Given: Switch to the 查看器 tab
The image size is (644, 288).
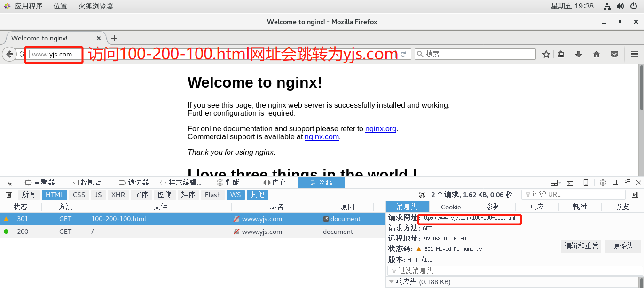Looking at the screenshot, I should click(x=39, y=183).
